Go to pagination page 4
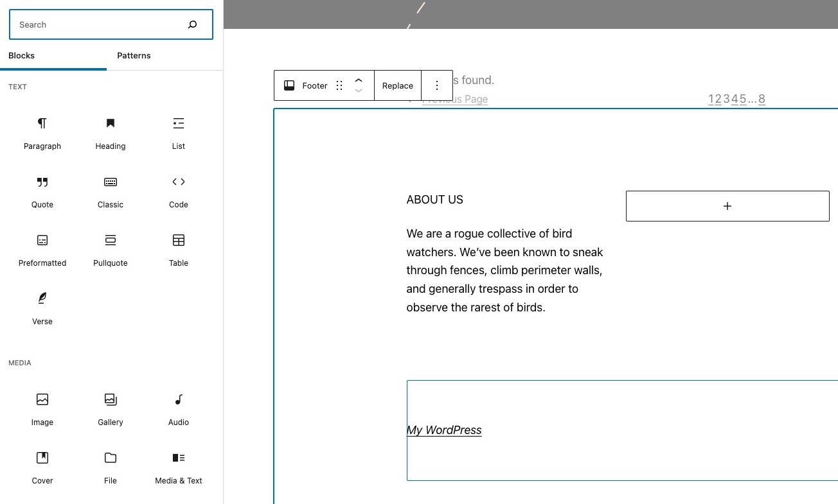 point(735,99)
